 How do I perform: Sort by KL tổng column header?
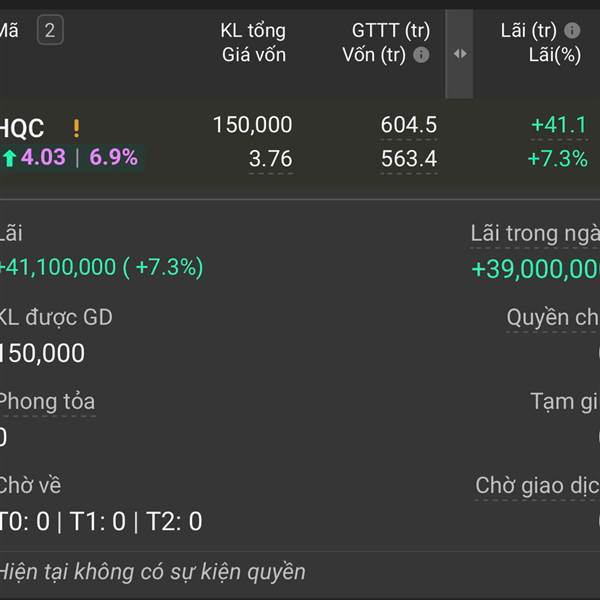(252, 31)
